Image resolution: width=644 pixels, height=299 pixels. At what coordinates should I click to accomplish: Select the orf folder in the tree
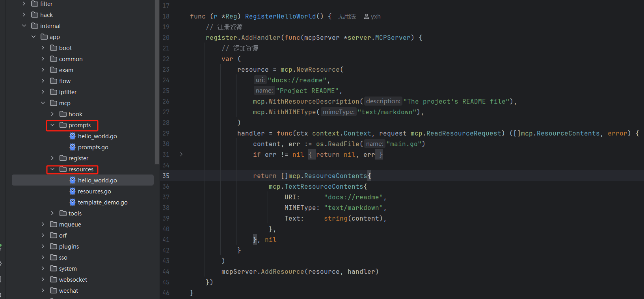pyautogui.click(x=63, y=235)
